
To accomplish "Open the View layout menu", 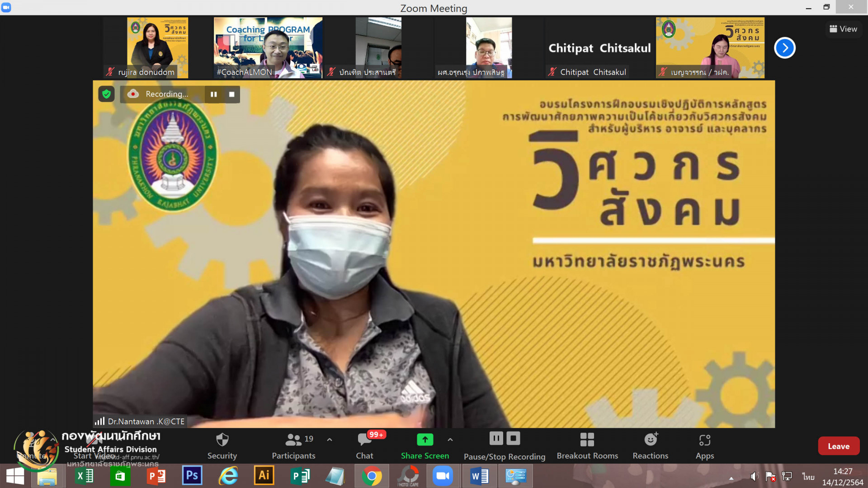I will pos(843,29).
